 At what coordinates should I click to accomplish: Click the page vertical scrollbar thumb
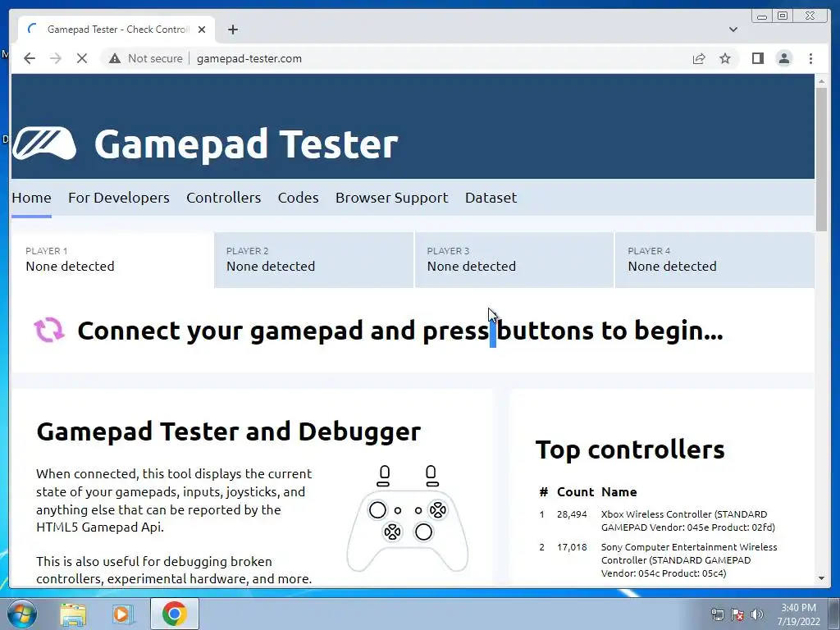point(821,159)
